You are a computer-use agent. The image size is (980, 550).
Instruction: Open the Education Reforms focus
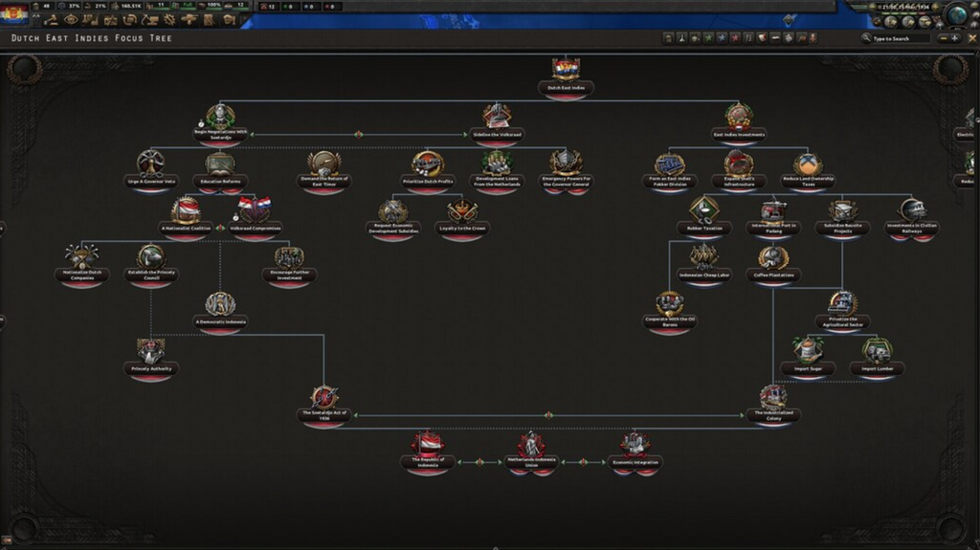(x=220, y=170)
